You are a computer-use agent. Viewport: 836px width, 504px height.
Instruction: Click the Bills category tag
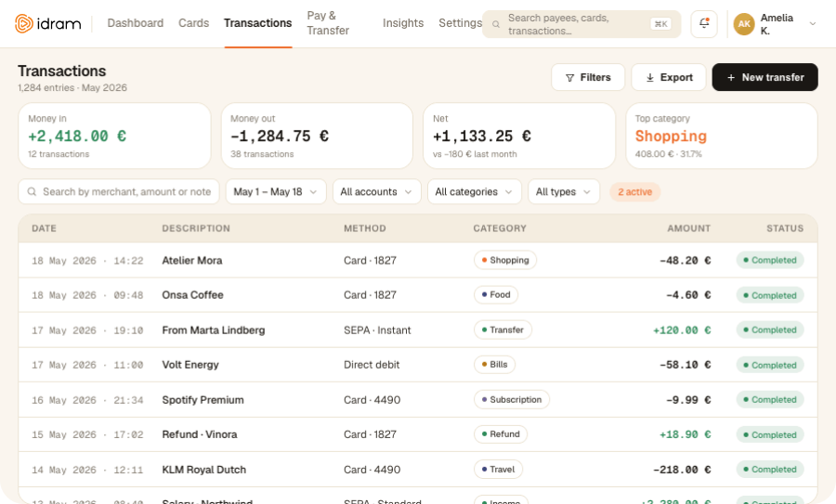494,365
